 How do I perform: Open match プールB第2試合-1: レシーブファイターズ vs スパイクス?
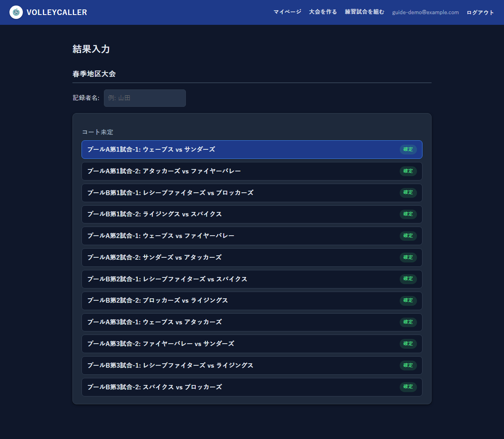pyautogui.click(x=252, y=279)
